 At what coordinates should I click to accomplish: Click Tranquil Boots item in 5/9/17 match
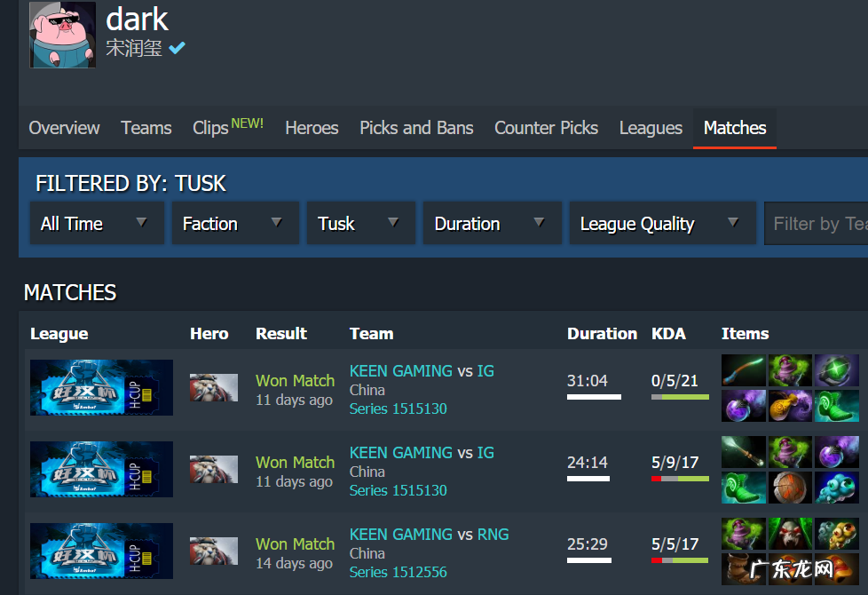click(744, 488)
